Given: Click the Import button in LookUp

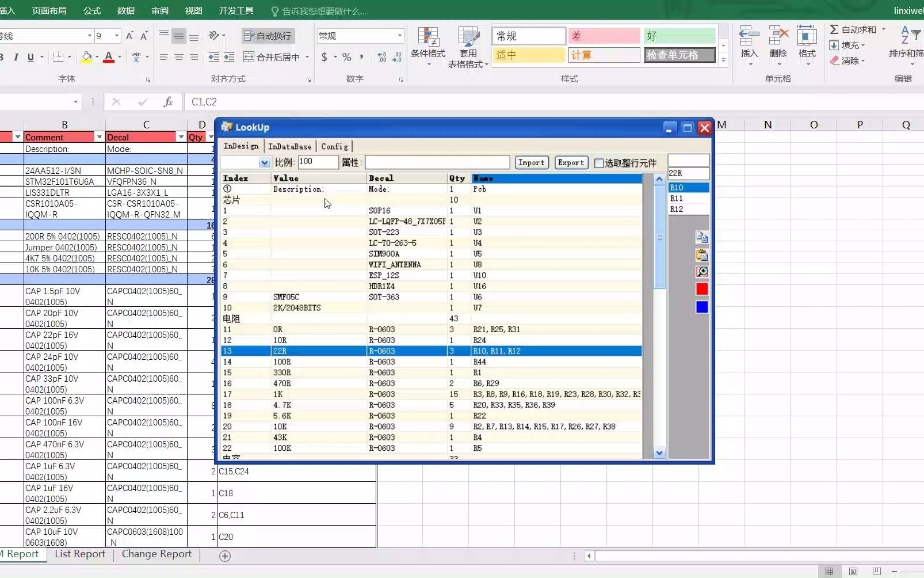Looking at the screenshot, I should click(x=531, y=163).
